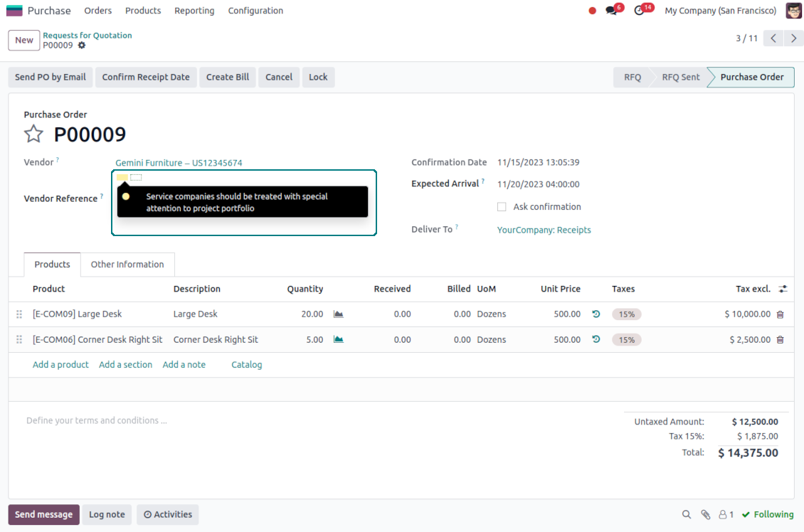Open the Gemini Furniture vendor link

179,163
